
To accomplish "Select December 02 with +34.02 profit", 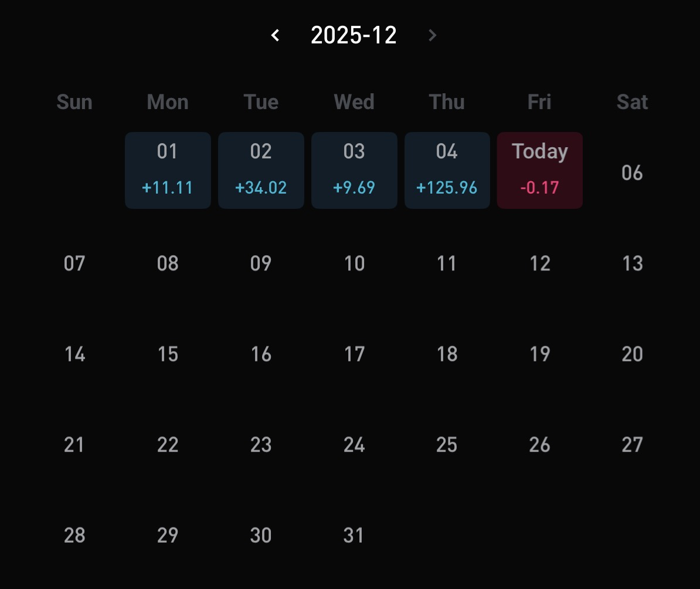I will pos(261,170).
